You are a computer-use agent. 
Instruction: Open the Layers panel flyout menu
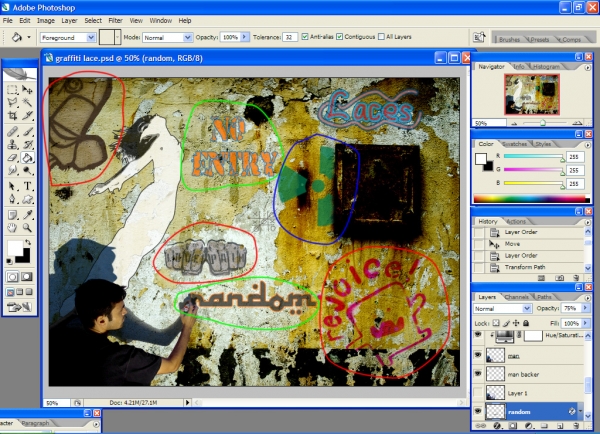pyautogui.click(x=587, y=297)
